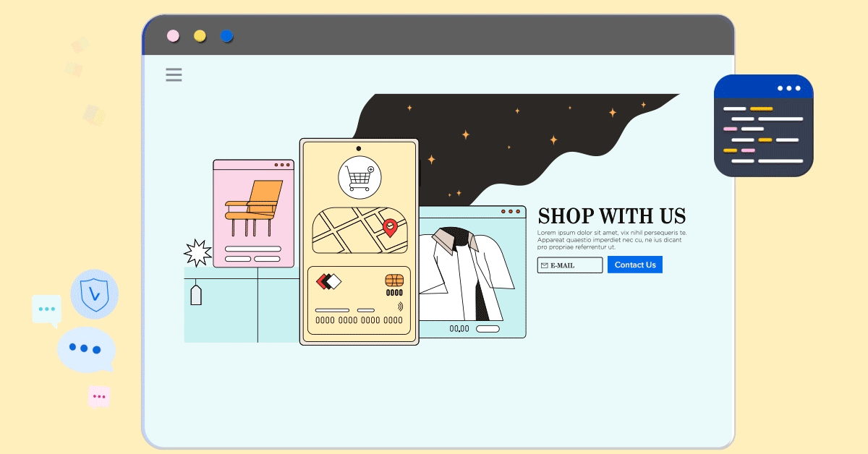
Task: Click inside the E-MAIL input field
Action: [575, 265]
